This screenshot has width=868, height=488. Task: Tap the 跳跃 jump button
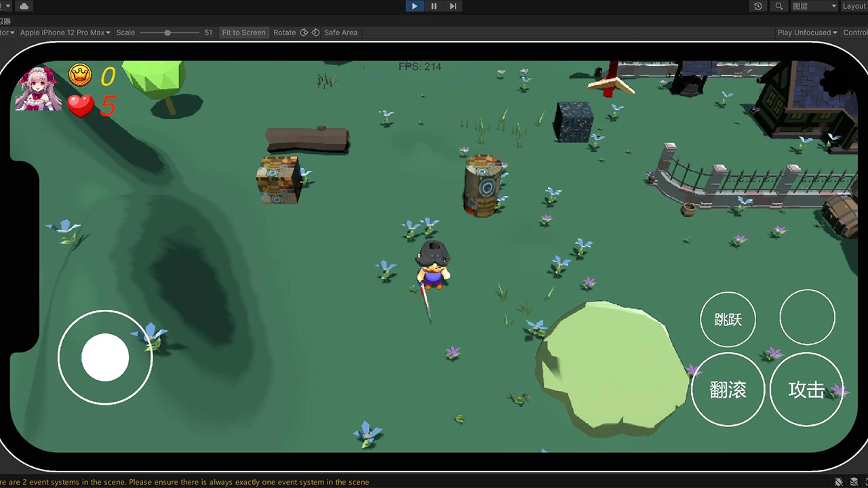728,319
